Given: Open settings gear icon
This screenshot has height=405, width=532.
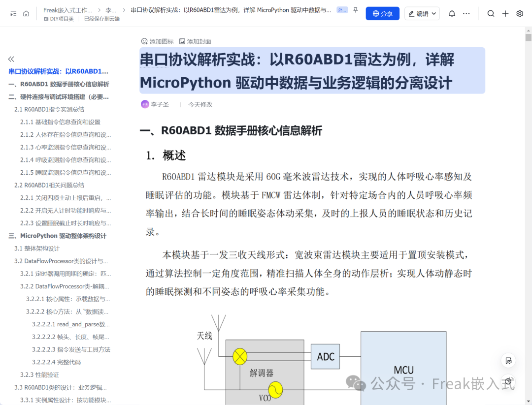Looking at the screenshot, I should 520,14.
